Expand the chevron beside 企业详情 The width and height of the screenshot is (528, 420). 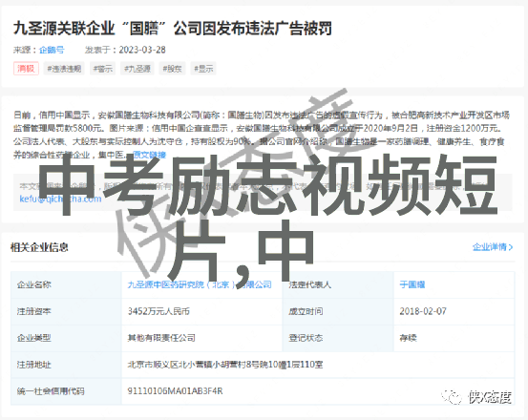tap(511, 247)
